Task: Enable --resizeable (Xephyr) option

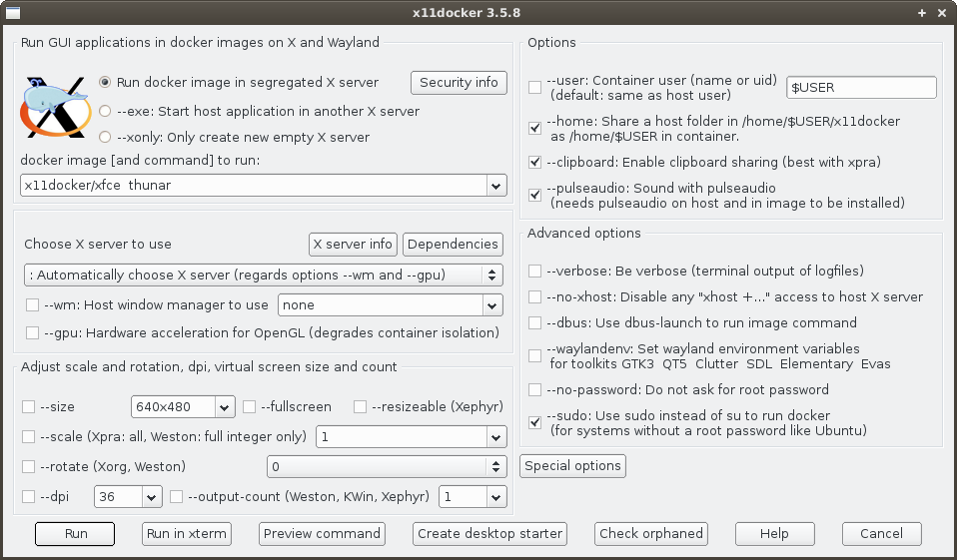Action: [360, 407]
